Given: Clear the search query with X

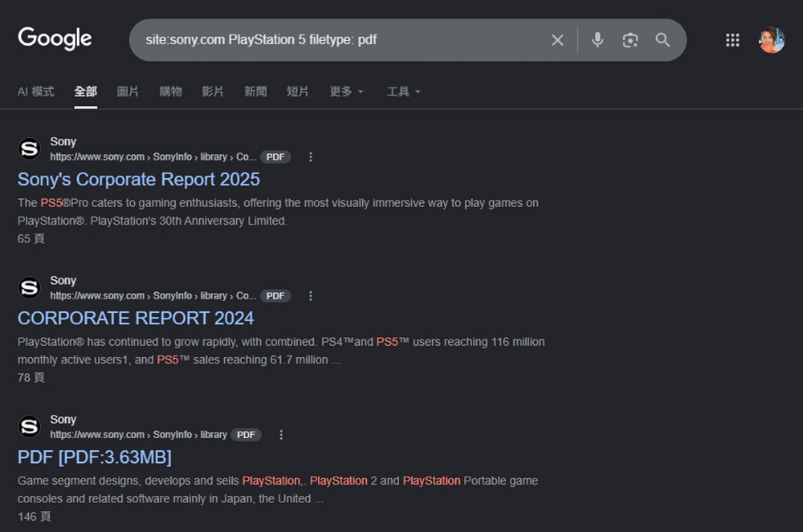Looking at the screenshot, I should [x=557, y=40].
